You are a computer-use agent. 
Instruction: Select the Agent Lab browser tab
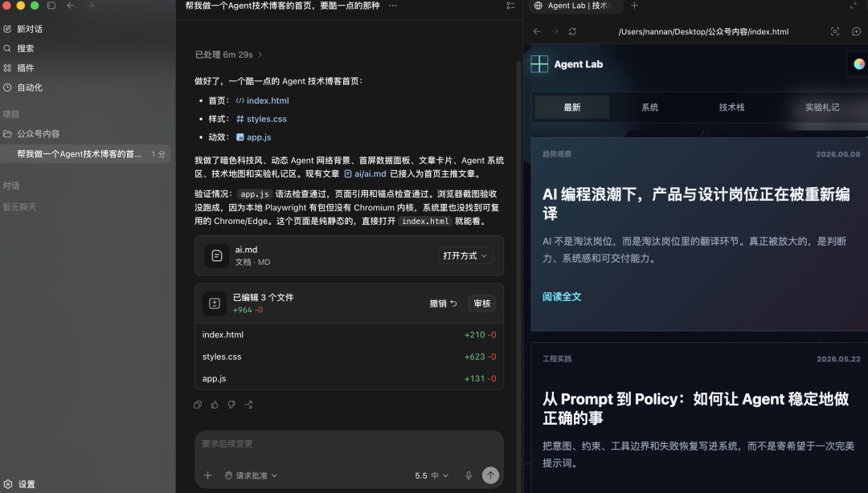point(574,6)
